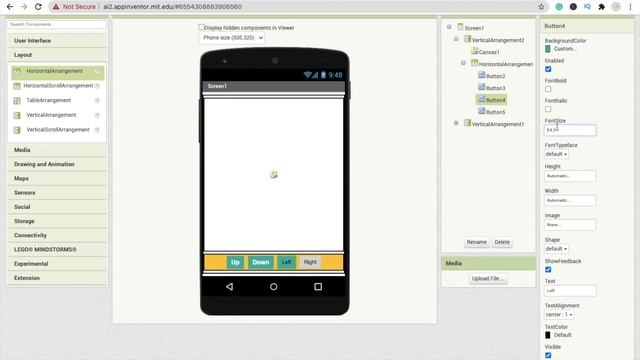The image size is (640, 360).
Task: Open the User Interface palette section
Action: 57,40
